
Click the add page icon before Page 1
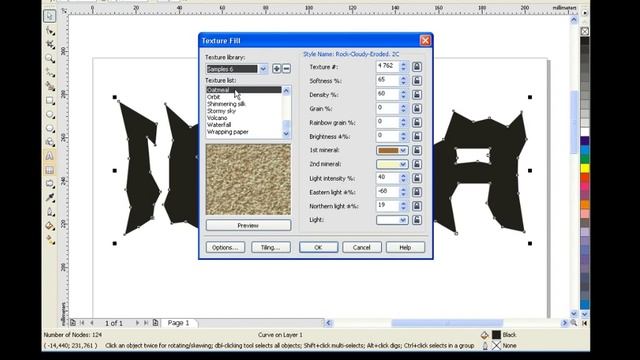point(73,323)
